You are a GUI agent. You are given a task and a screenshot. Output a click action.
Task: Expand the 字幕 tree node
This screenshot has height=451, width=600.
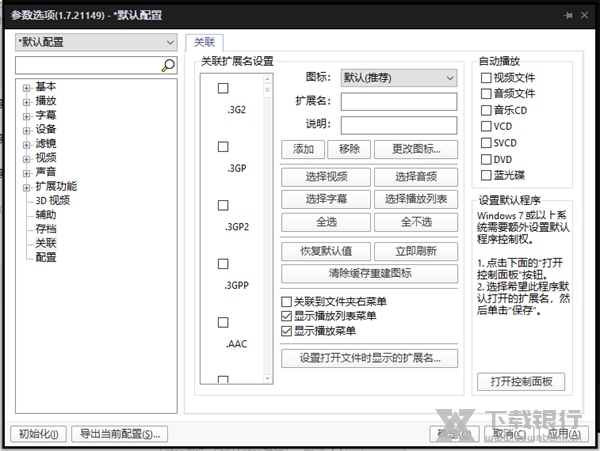[26, 115]
